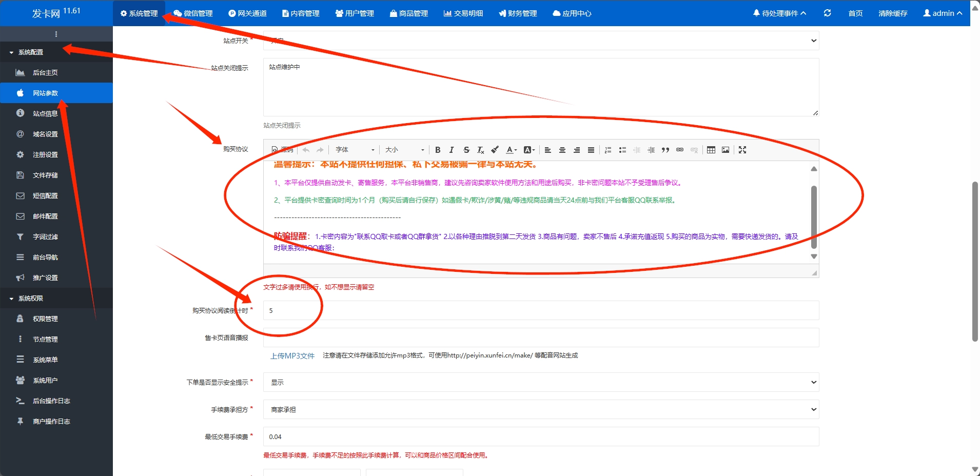Open the background color dropdown
980x476 pixels.
(529, 150)
